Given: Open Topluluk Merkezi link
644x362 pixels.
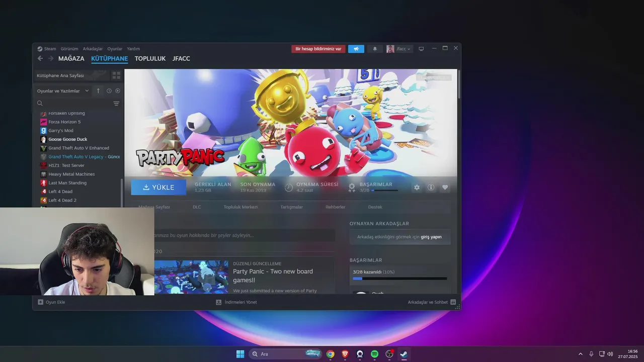Looking at the screenshot, I should (x=240, y=207).
